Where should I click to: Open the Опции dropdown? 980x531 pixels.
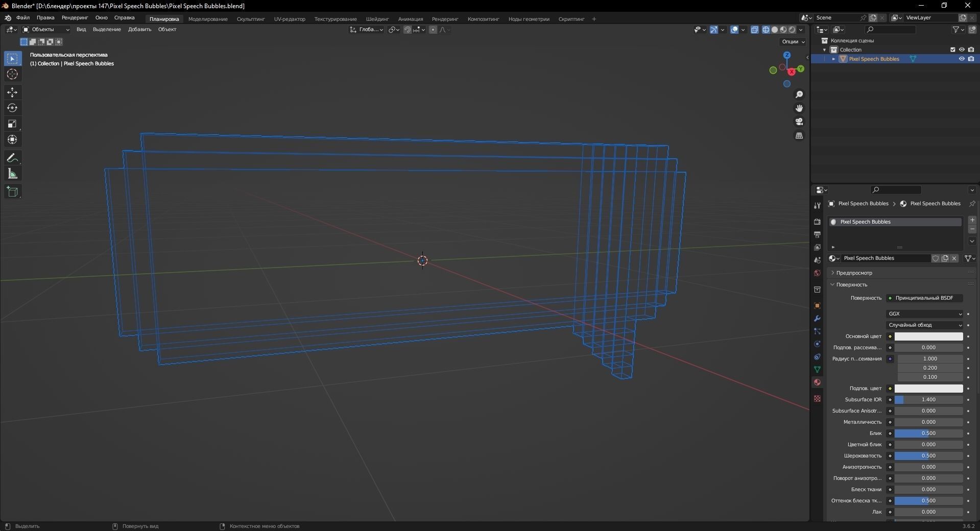(x=793, y=41)
